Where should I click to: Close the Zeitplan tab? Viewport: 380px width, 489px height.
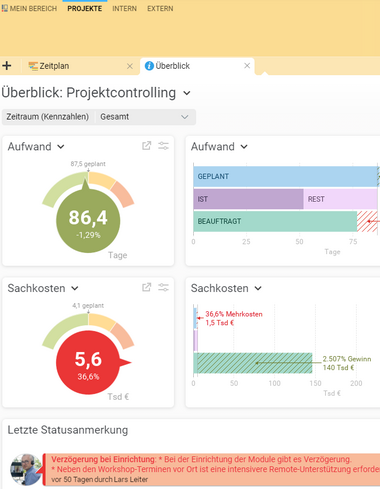(130, 66)
